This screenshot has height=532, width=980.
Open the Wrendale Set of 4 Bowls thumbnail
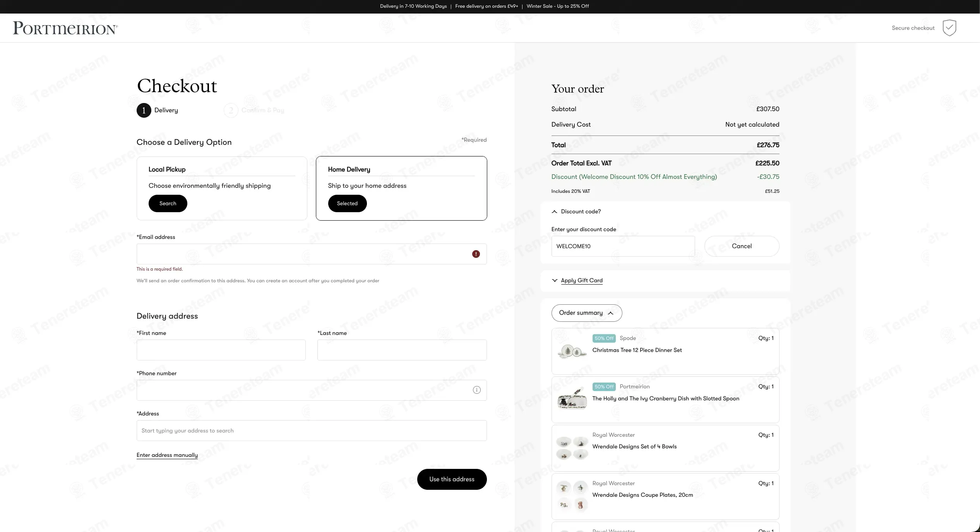572,448
